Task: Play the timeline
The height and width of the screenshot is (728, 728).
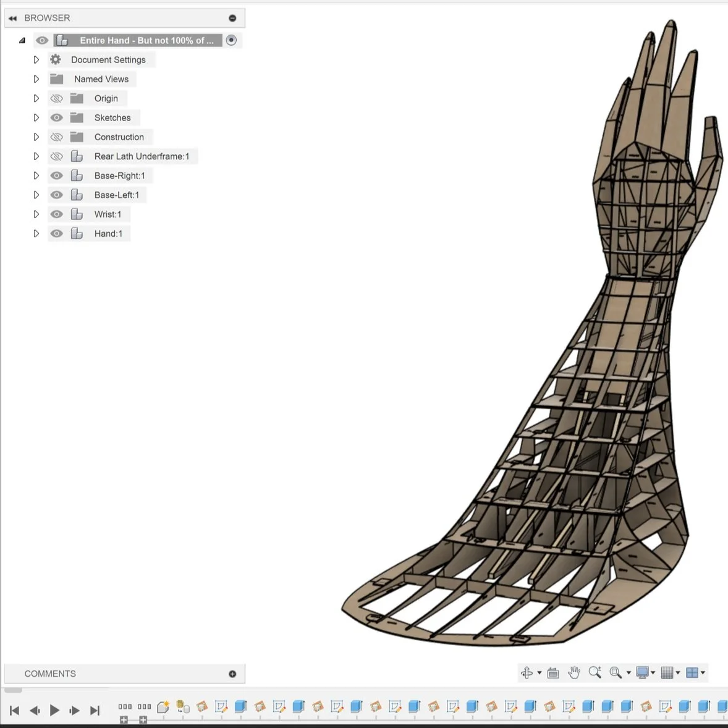Action: coord(54,710)
